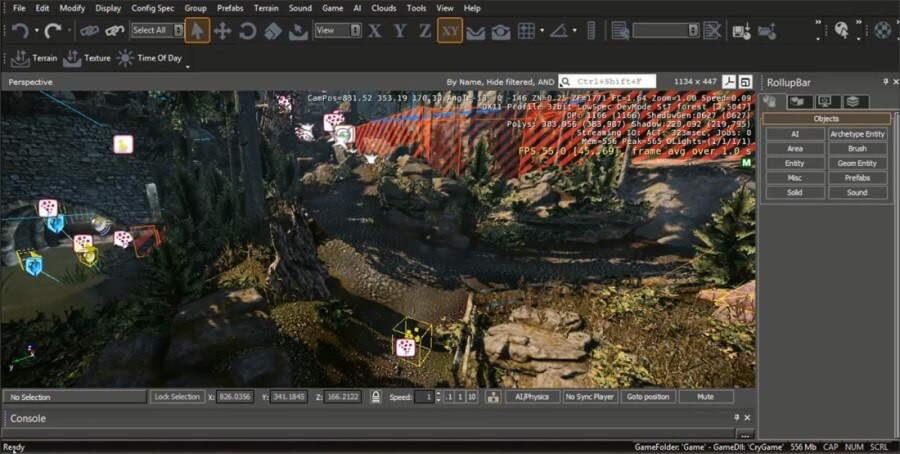Select the Move tool icon
The width and height of the screenshot is (900, 454).
click(222, 31)
